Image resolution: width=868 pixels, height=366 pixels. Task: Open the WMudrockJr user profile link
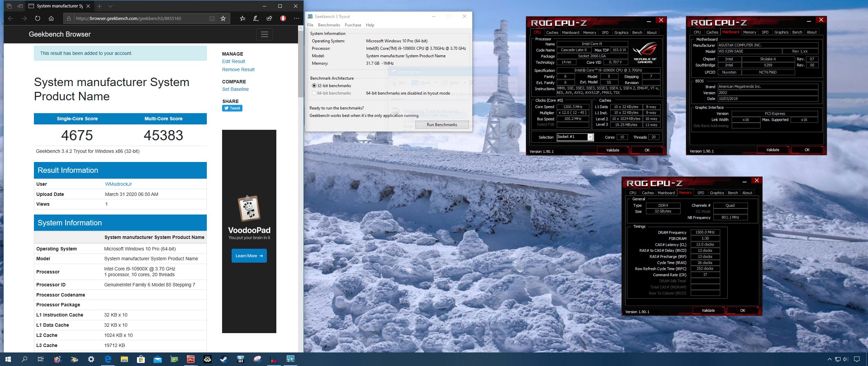click(x=118, y=184)
